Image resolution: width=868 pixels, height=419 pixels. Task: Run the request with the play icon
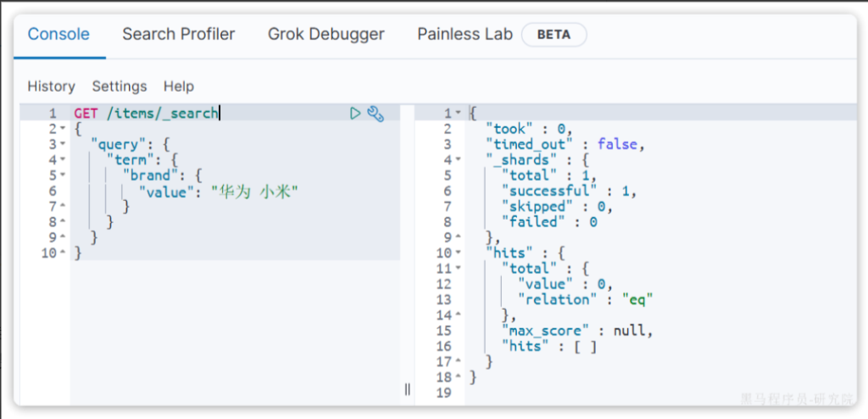click(x=355, y=113)
